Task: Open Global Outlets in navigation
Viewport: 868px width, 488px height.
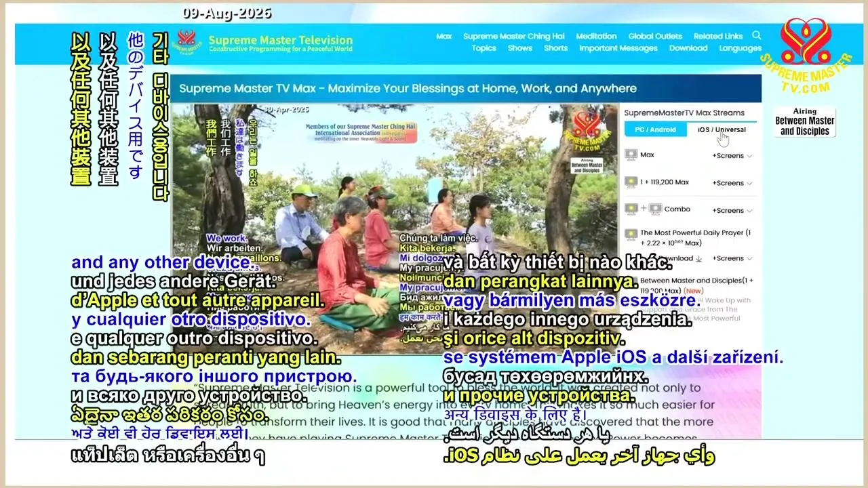Action: tap(655, 37)
